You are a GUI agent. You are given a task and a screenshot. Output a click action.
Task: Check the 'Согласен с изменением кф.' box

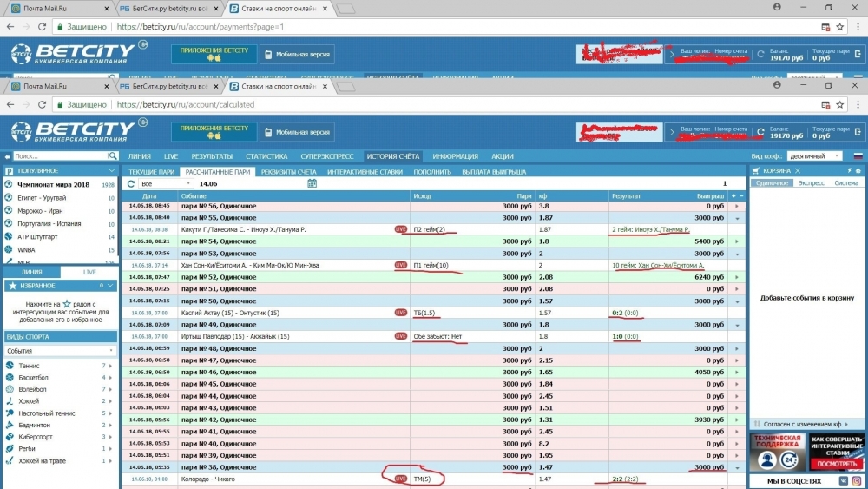[x=755, y=424]
